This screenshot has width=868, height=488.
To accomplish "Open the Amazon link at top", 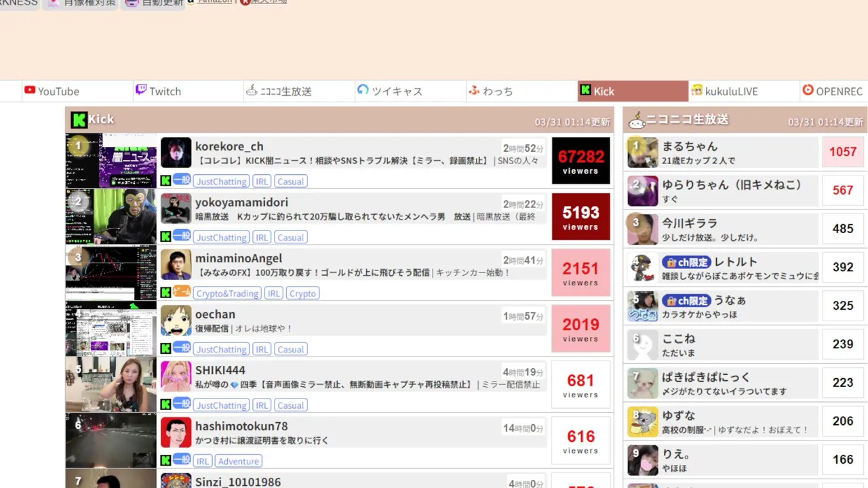I will (214, 1).
